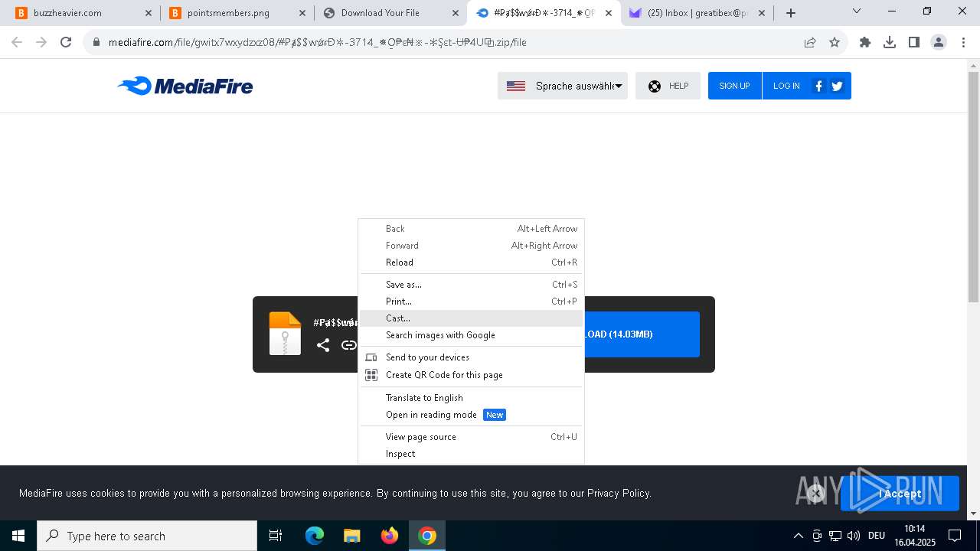980x551 pixels.
Task: Choose Save as... from the context menu
Action: pos(471,285)
